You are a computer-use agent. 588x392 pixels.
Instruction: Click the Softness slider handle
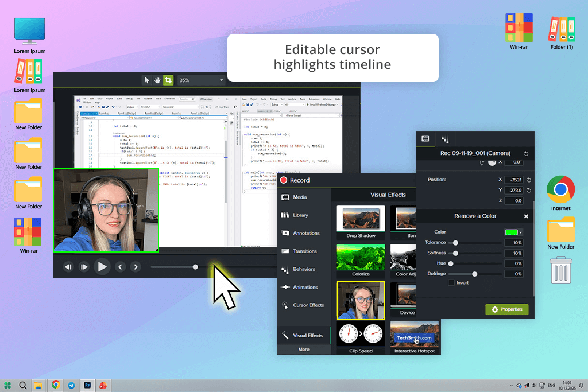(x=455, y=253)
